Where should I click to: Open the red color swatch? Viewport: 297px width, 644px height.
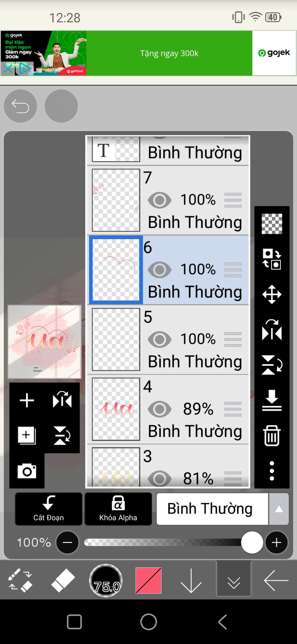148,580
